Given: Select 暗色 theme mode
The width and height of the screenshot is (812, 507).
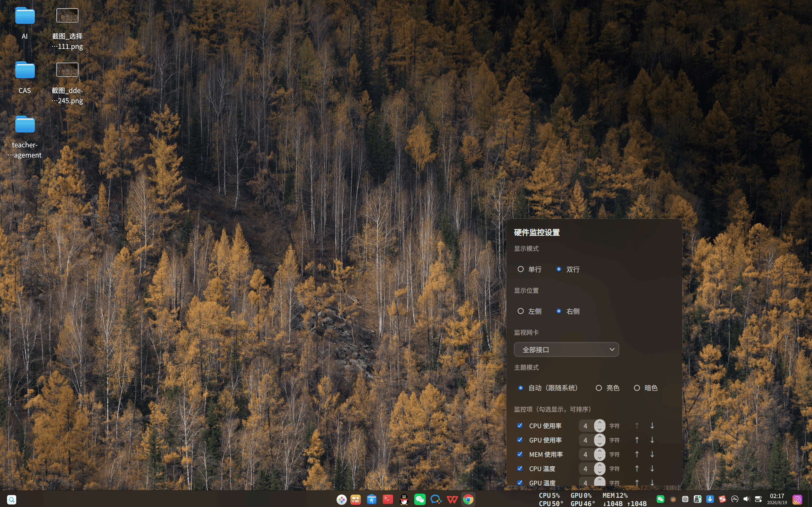Looking at the screenshot, I should (637, 388).
